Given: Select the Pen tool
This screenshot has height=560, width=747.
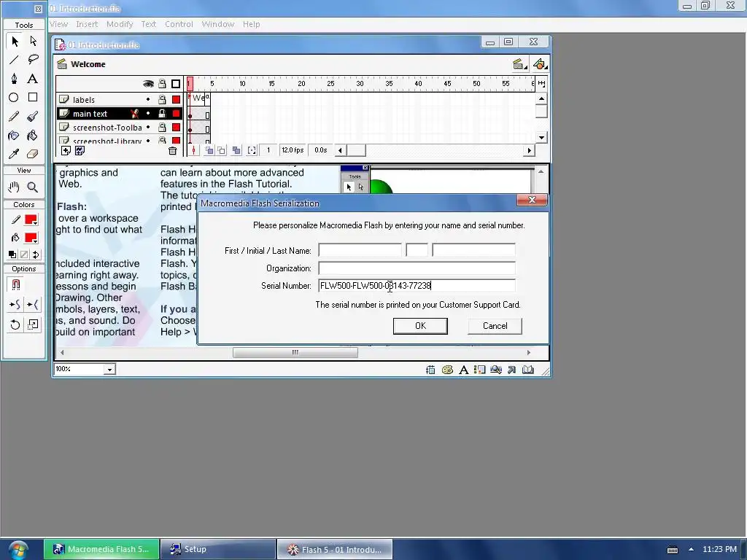Looking at the screenshot, I should pos(15,79).
